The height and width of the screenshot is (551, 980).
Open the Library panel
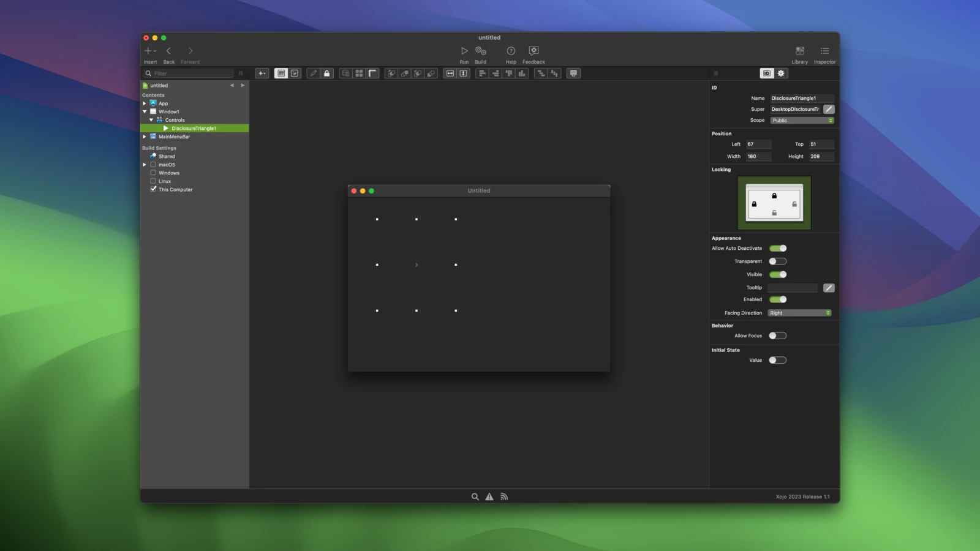click(x=799, y=51)
